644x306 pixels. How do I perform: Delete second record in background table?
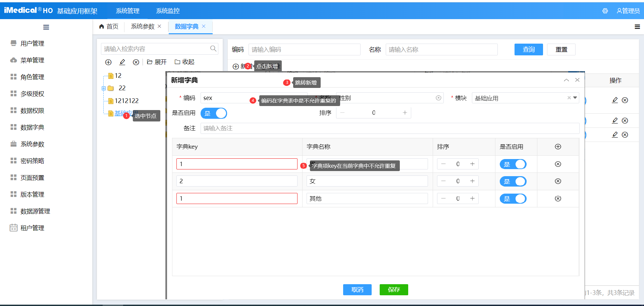pos(625,121)
